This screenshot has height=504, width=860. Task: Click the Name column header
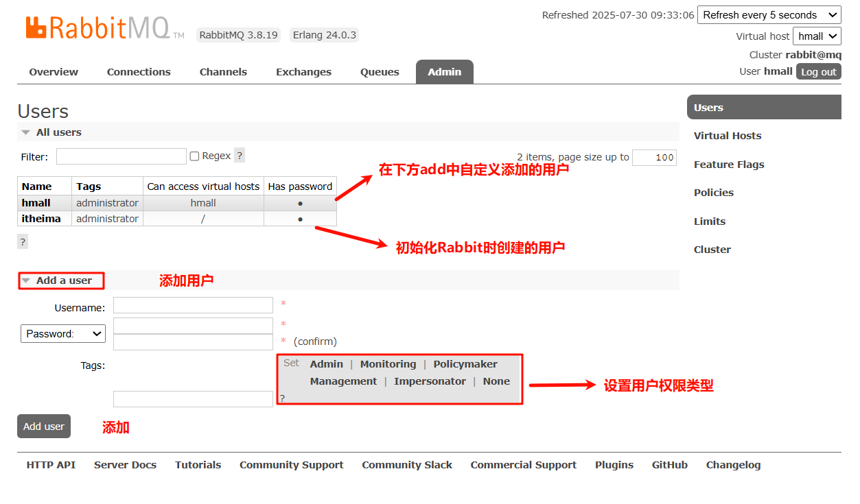(45, 186)
